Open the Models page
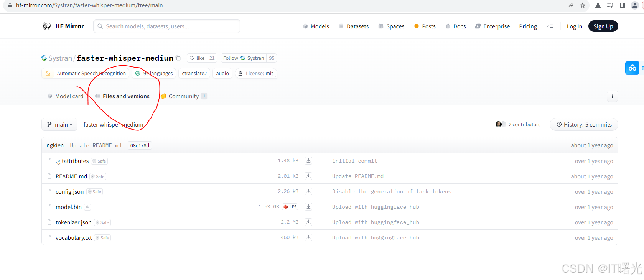644x280 pixels. point(316,26)
